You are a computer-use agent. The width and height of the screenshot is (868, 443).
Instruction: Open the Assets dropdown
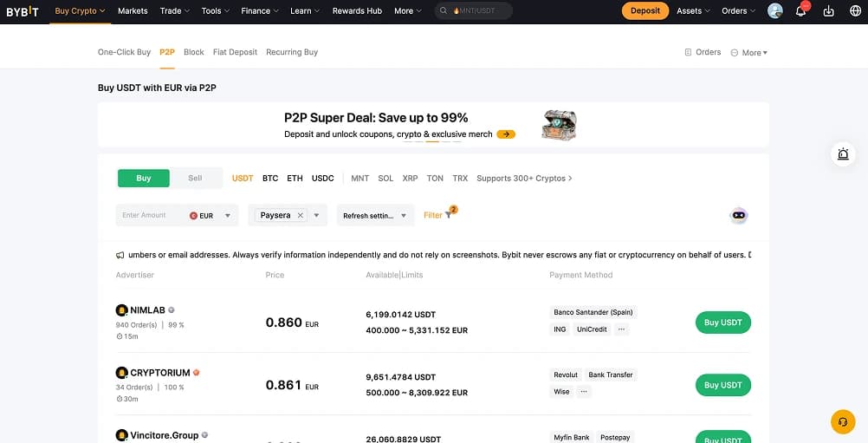click(x=694, y=11)
